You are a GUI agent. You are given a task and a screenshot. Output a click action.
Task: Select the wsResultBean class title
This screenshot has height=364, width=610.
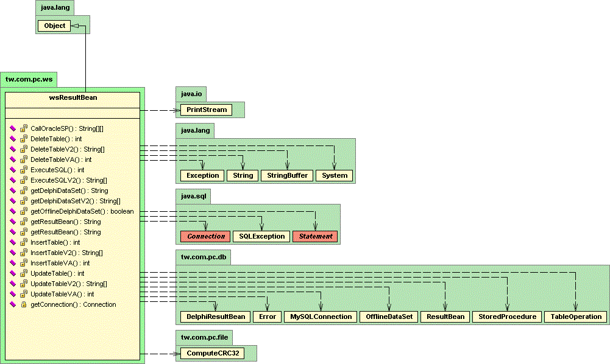[73, 97]
